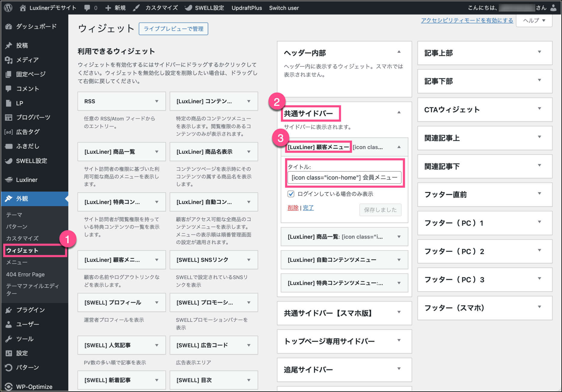Collapse the 共通サイドバー panel
Viewport: 562px width, 392px height.
(399, 112)
